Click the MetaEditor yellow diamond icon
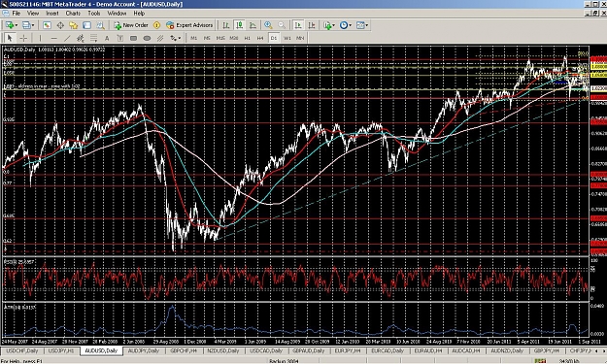607x364 pixels. (x=156, y=25)
